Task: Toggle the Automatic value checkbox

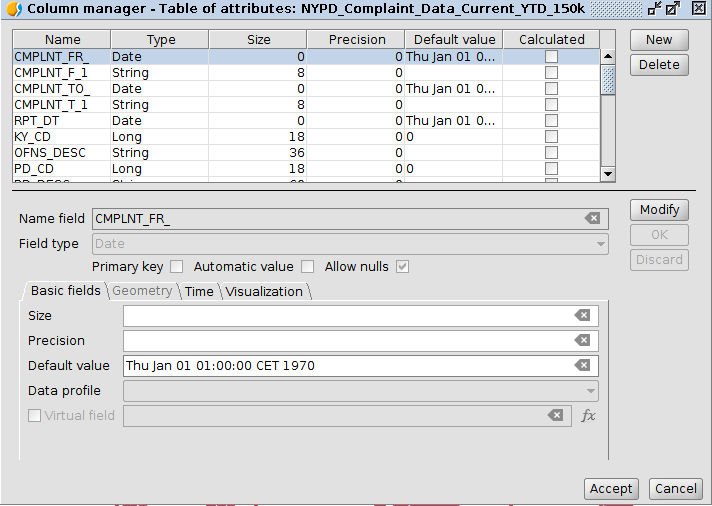Action: [x=308, y=267]
